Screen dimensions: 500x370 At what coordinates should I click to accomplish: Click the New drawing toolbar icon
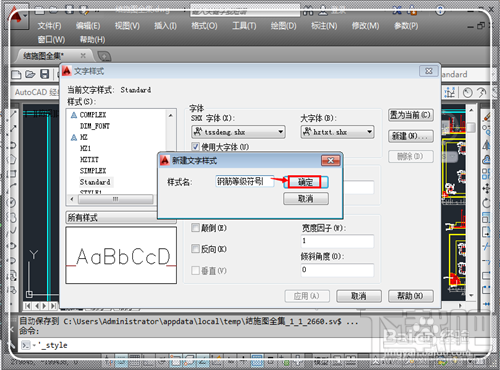click(x=16, y=74)
